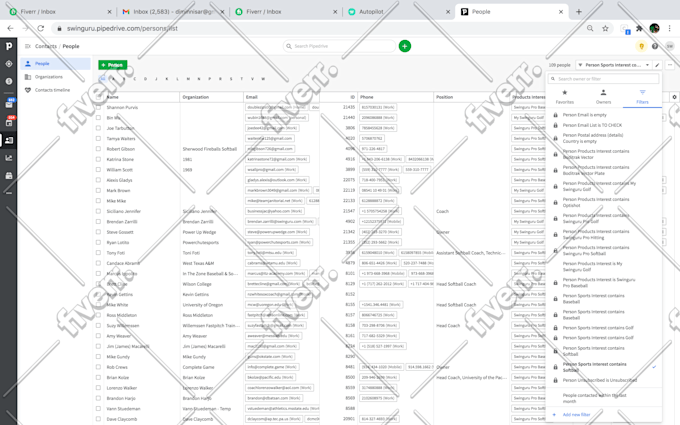Select checkbox for Amy Weaver
Viewport: 680px width, 425px height.
click(98, 336)
